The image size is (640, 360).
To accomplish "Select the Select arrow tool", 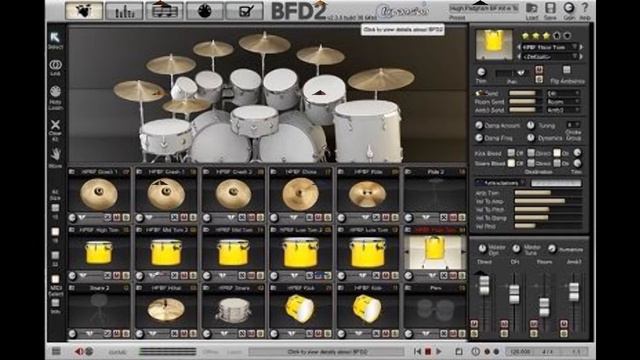I will pyautogui.click(x=55, y=38).
